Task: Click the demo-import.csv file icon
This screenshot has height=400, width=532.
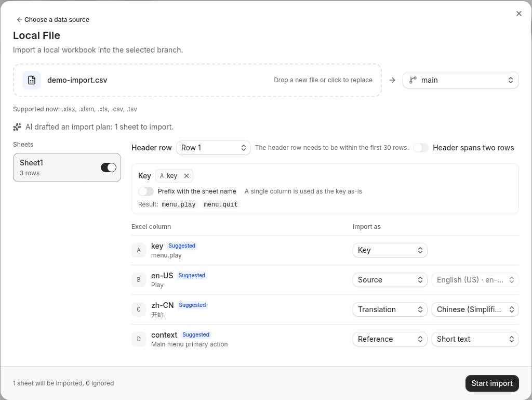Action: point(32,80)
